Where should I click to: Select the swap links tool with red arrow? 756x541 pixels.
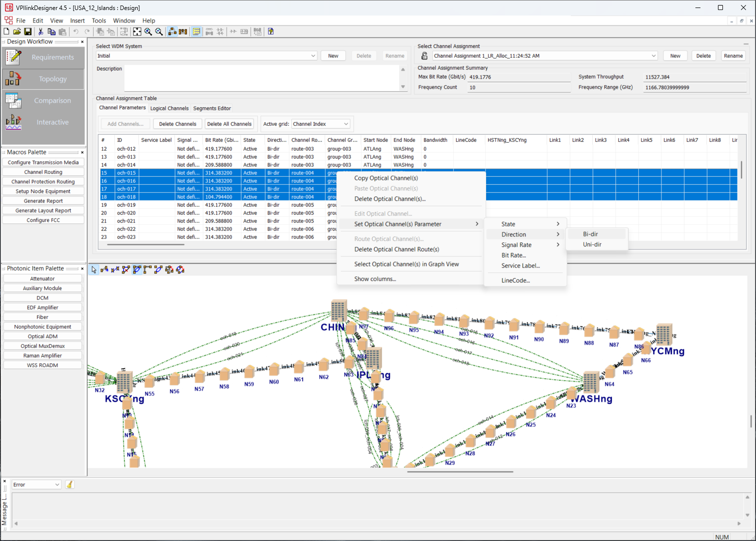point(169,269)
